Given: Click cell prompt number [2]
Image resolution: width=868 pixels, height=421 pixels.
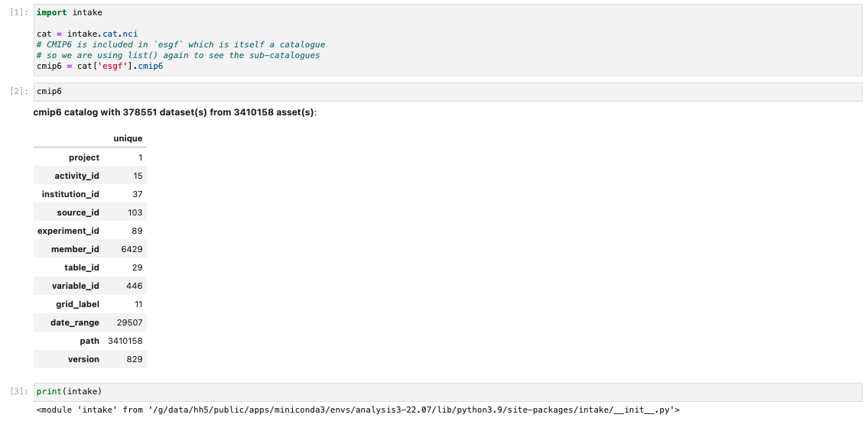Looking at the screenshot, I should click(19, 91).
